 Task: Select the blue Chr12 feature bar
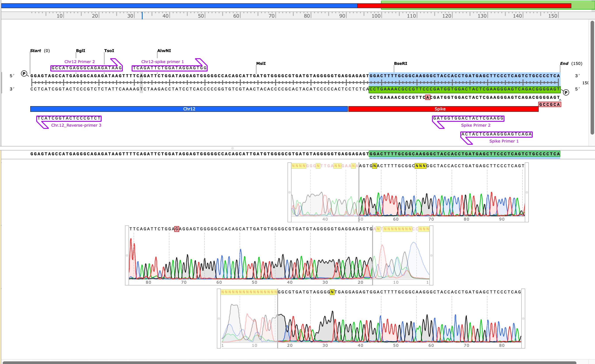pos(189,109)
